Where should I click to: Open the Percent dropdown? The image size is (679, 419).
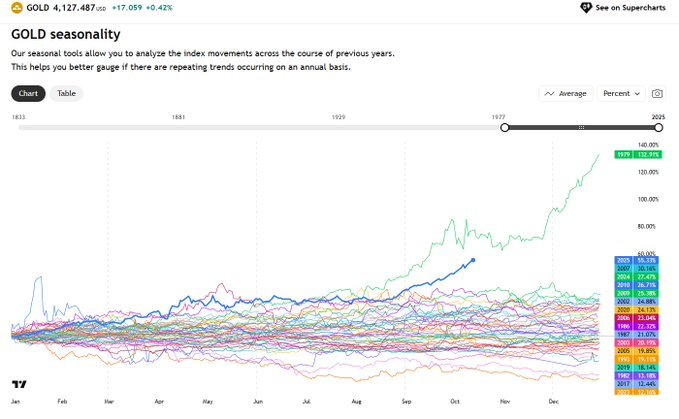pyautogui.click(x=621, y=93)
